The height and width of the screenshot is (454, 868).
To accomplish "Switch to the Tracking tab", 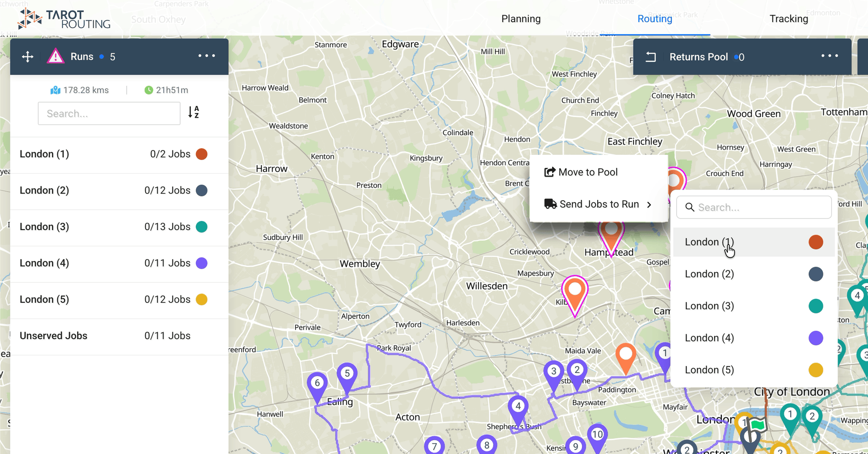I will click(x=789, y=19).
